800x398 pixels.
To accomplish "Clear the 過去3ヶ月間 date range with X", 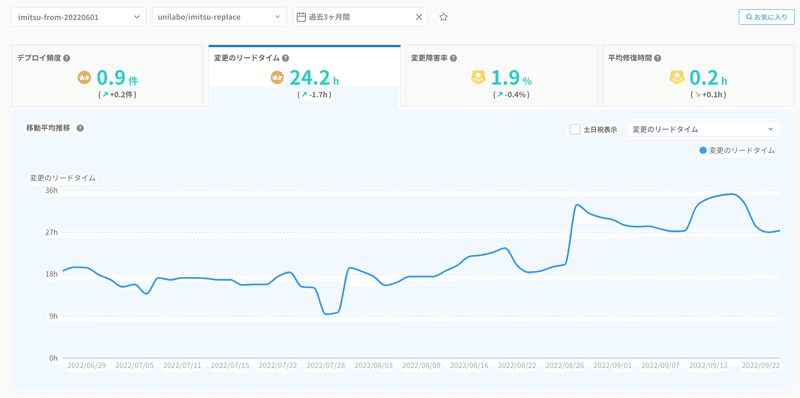I will [x=419, y=17].
